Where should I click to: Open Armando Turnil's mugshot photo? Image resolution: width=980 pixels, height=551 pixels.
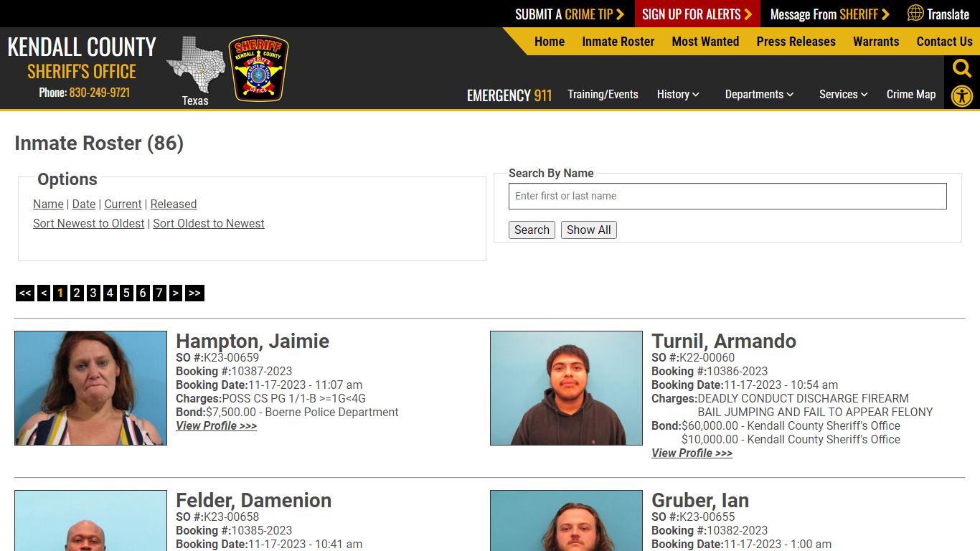tap(566, 388)
